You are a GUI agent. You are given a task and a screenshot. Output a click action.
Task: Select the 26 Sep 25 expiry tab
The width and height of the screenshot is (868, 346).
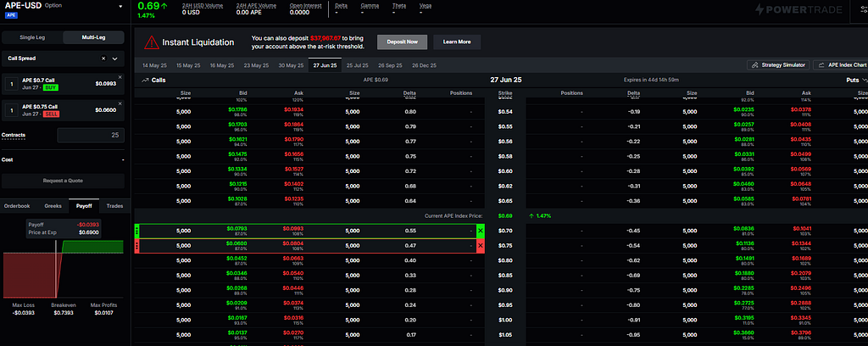pos(390,65)
